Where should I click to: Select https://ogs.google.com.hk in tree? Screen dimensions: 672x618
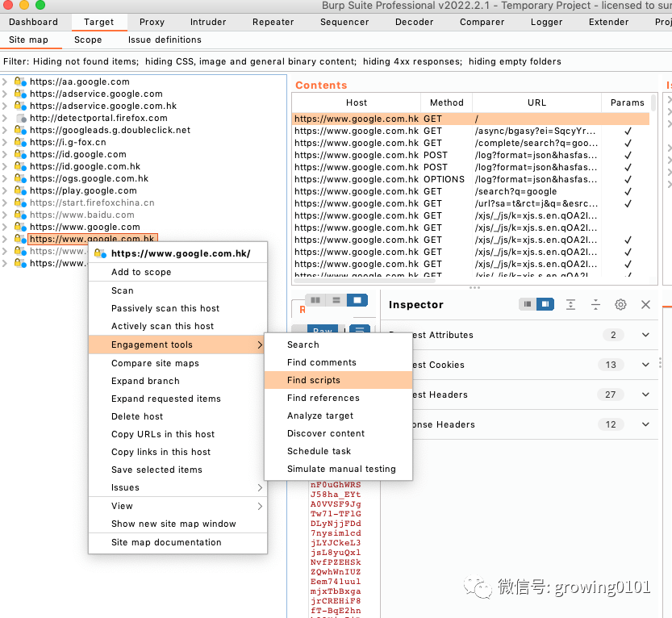pos(89,178)
